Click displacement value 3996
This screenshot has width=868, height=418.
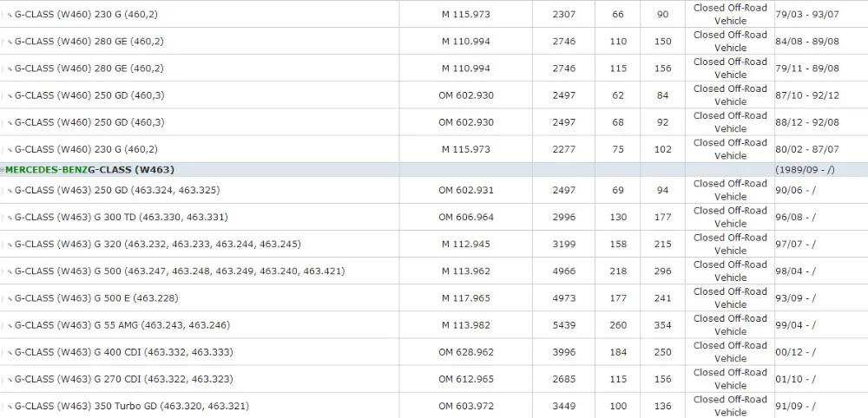click(x=564, y=353)
